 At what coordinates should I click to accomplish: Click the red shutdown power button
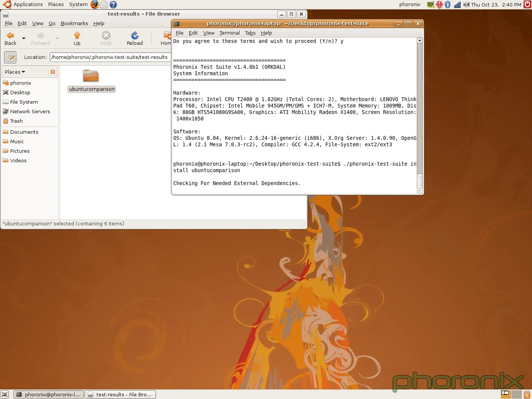(527, 5)
